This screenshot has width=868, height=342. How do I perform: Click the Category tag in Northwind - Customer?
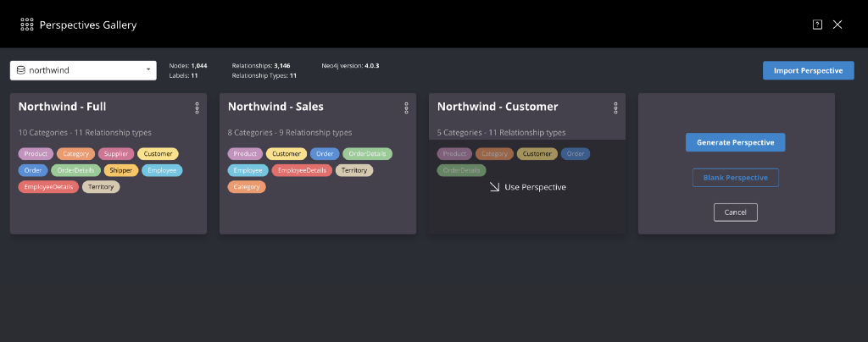click(494, 153)
